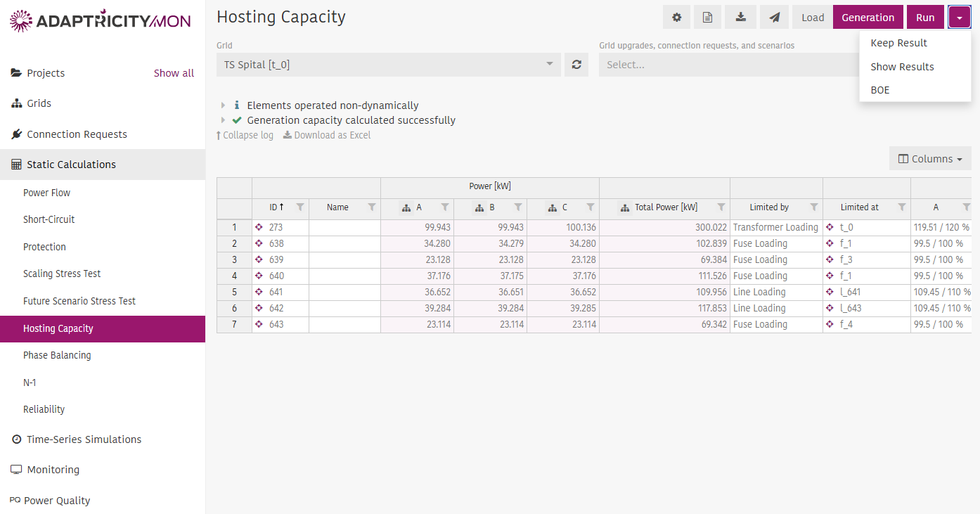Screen dimensions: 980x514
Task: Filter the Power B column funnel icon
Action: (x=518, y=207)
